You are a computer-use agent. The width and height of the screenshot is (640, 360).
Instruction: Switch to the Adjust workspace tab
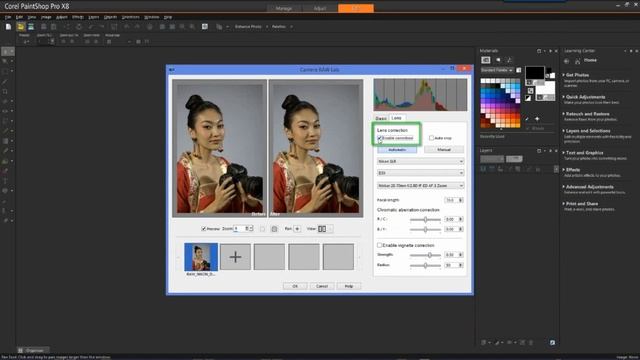coord(320,8)
